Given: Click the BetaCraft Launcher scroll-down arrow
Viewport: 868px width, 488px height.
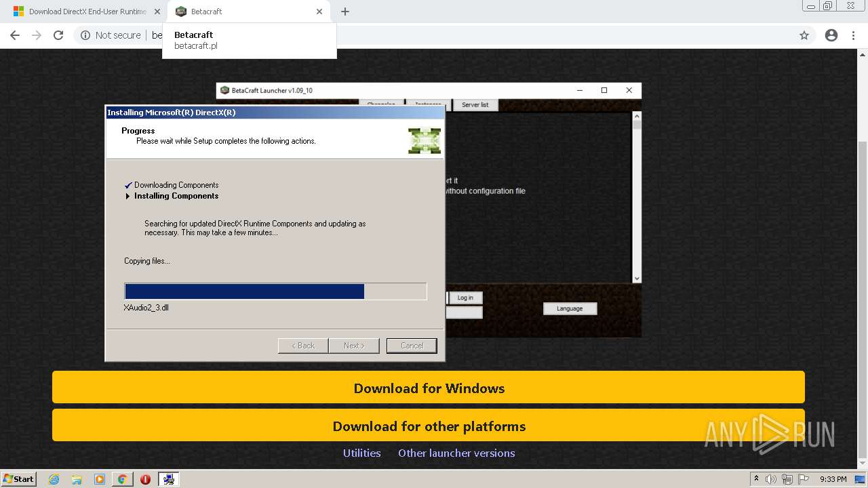Looking at the screenshot, I should 636,278.
